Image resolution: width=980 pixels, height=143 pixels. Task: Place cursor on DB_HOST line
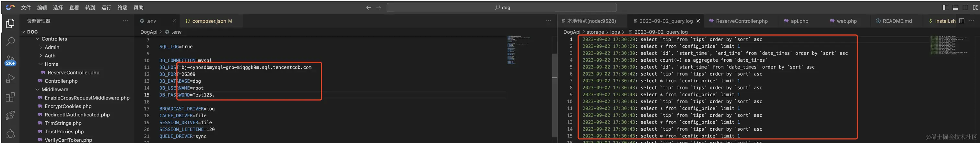click(x=235, y=67)
